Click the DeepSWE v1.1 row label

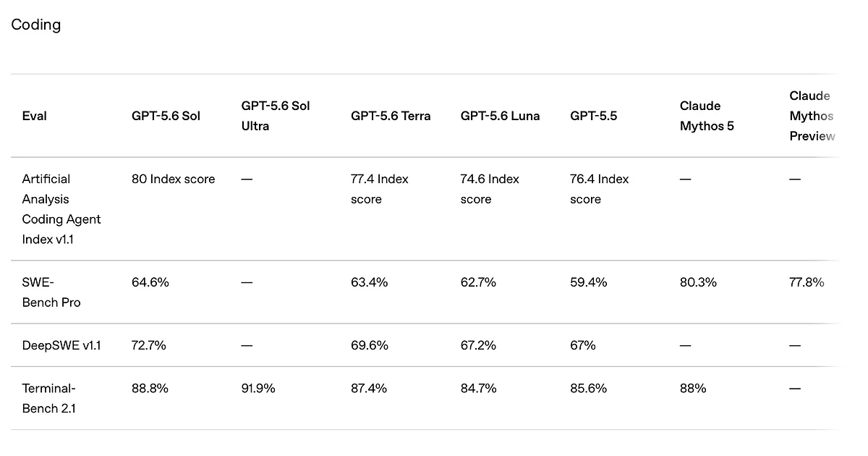61,345
